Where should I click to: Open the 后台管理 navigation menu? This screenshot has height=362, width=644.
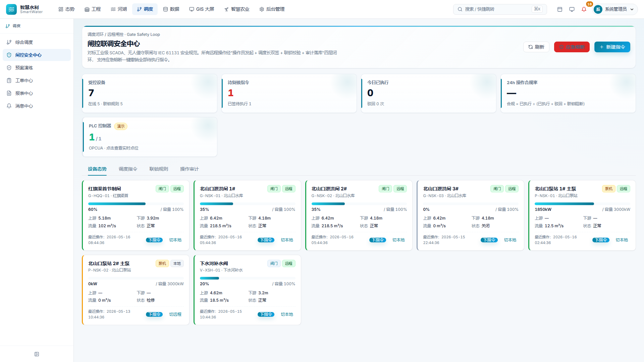pyautogui.click(x=272, y=9)
